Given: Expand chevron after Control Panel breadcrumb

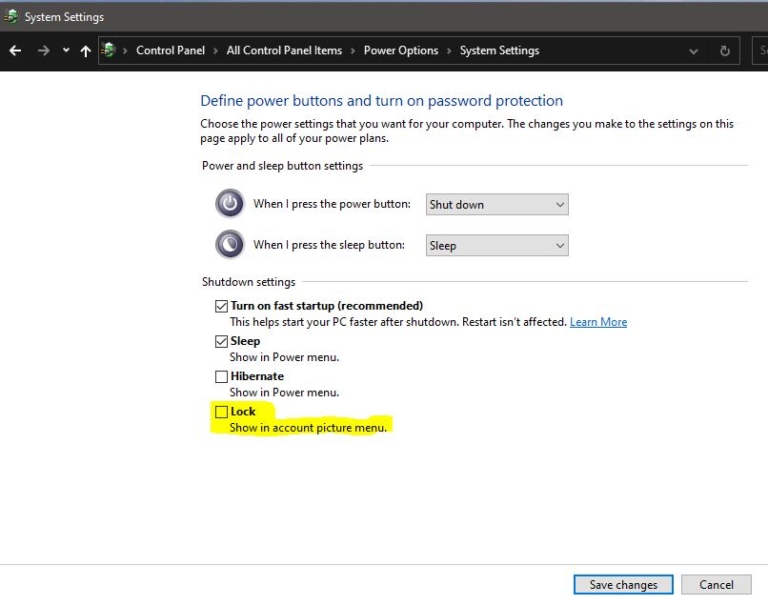Looking at the screenshot, I should pyautogui.click(x=216, y=51).
